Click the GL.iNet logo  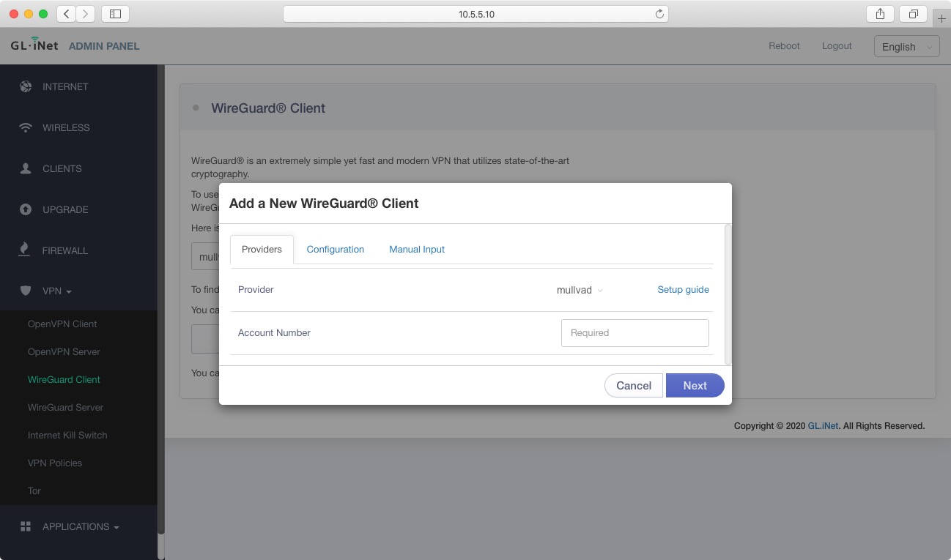coord(34,45)
